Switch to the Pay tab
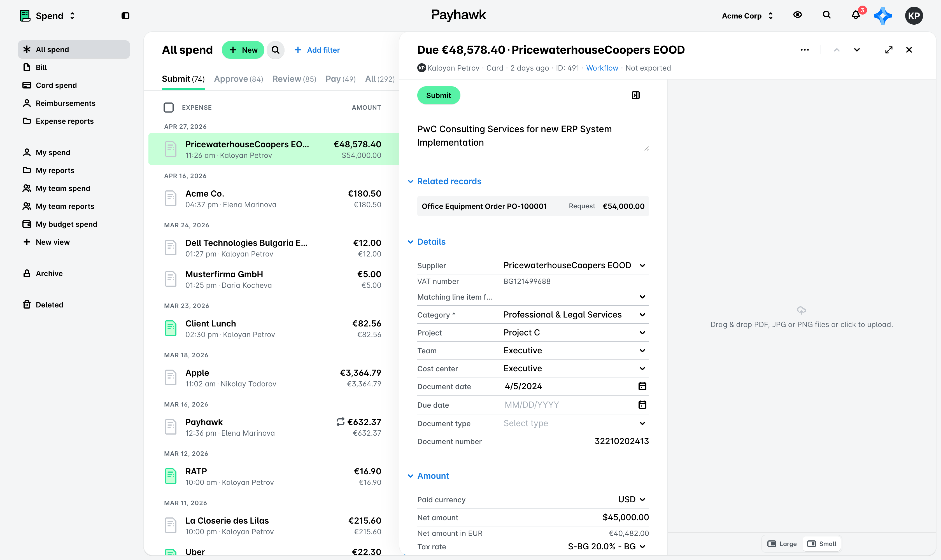941x560 pixels. (x=341, y=79)
